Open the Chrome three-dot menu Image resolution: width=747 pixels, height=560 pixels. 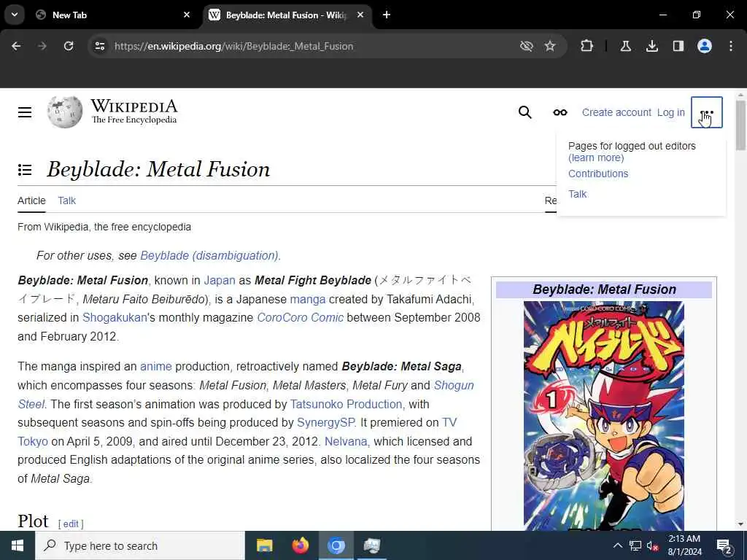pyautogui.click(x=731, y=46)
